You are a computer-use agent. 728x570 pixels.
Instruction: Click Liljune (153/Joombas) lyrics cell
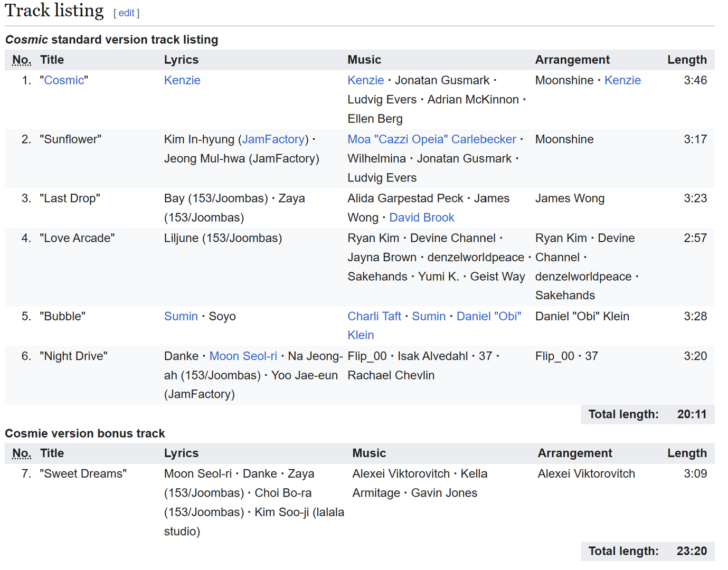coord(223,238)
